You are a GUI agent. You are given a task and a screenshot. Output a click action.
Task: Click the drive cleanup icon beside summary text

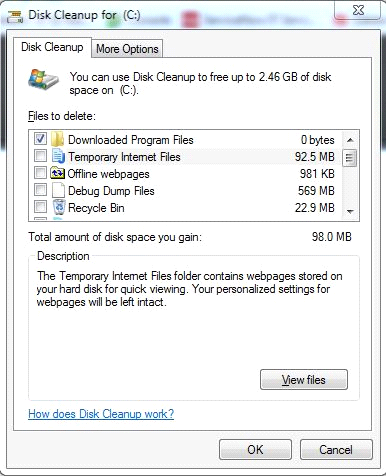(x=43, y=79)
